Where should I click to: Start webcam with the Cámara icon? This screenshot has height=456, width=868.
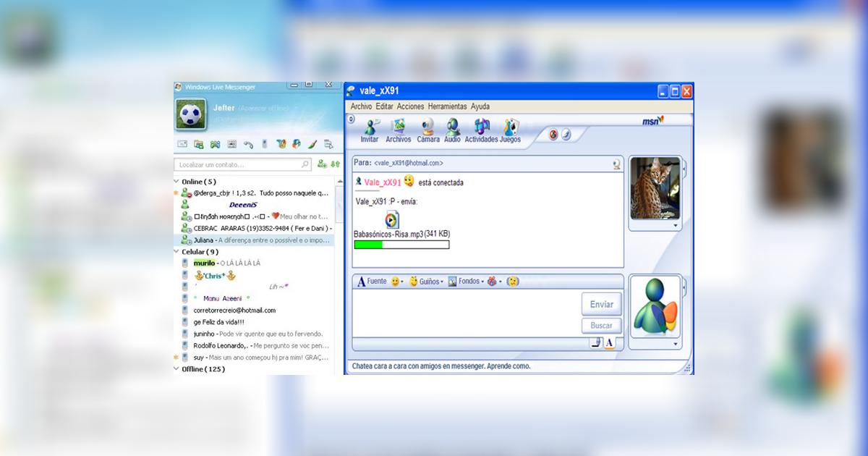tap(427, 127)
